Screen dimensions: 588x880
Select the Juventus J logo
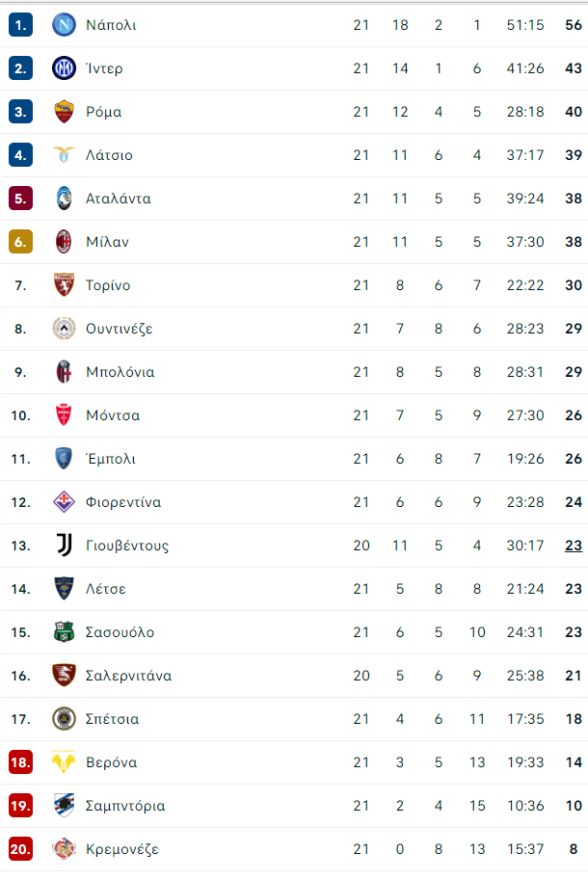pos(64,545)
